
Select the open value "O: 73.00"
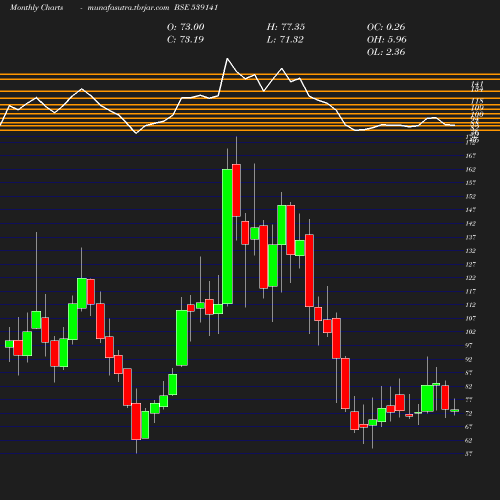[x=185, y=27]
